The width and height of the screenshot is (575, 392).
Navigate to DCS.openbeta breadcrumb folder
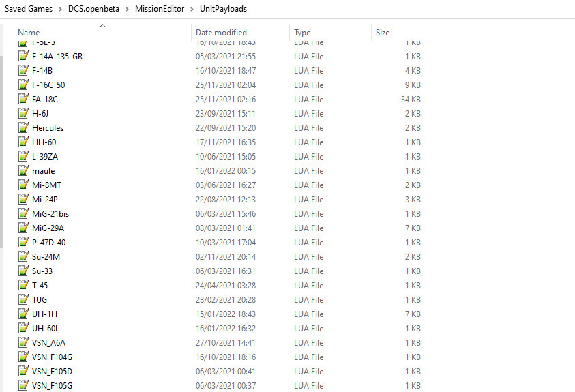click(x=93, y=9)
